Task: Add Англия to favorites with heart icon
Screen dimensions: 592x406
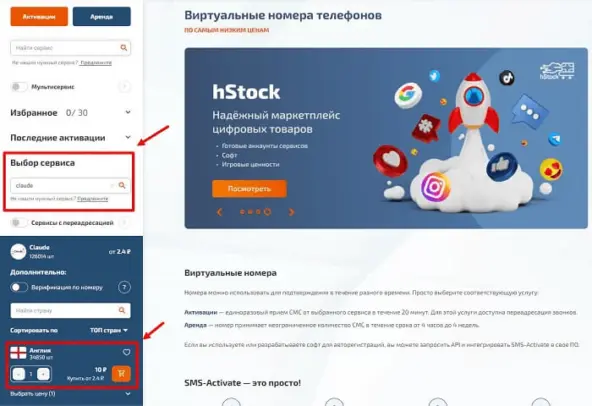Action: click(126, 352)
